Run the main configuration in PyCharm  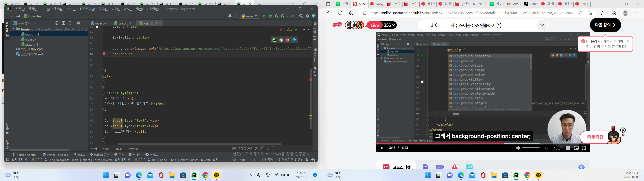[x=264, y=16]
